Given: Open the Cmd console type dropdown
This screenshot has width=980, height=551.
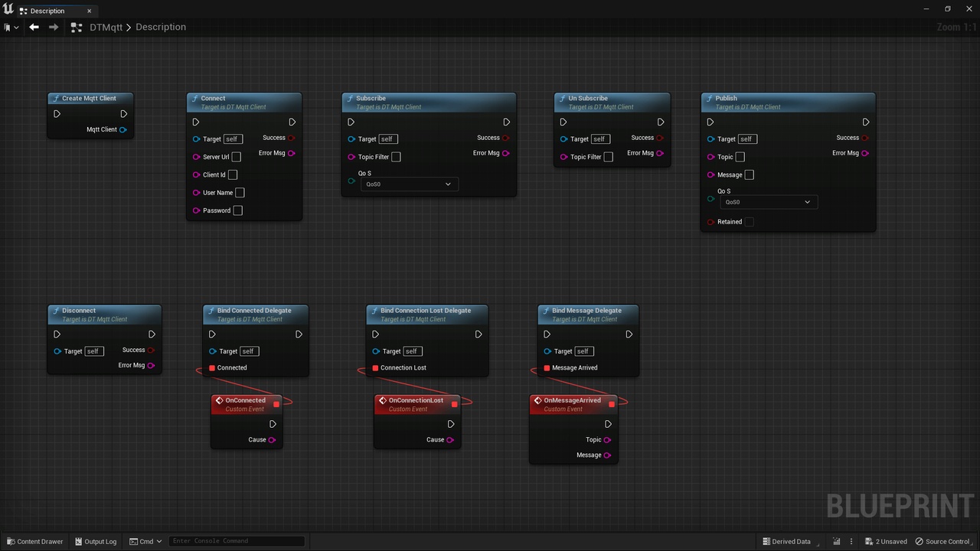Looking at the screenshot, I should pos(145,541).
